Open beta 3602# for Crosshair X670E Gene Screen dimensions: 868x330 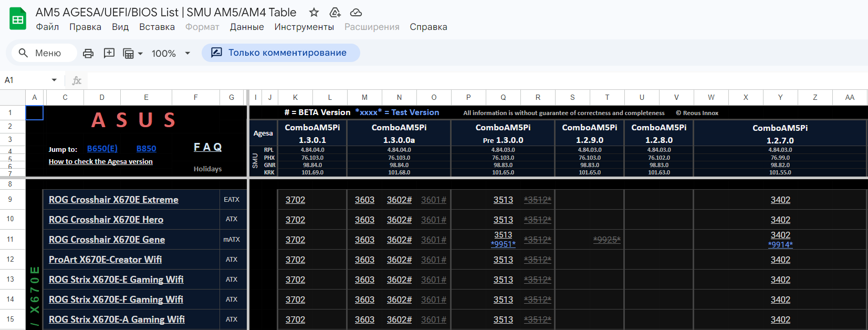click(400, 240)
